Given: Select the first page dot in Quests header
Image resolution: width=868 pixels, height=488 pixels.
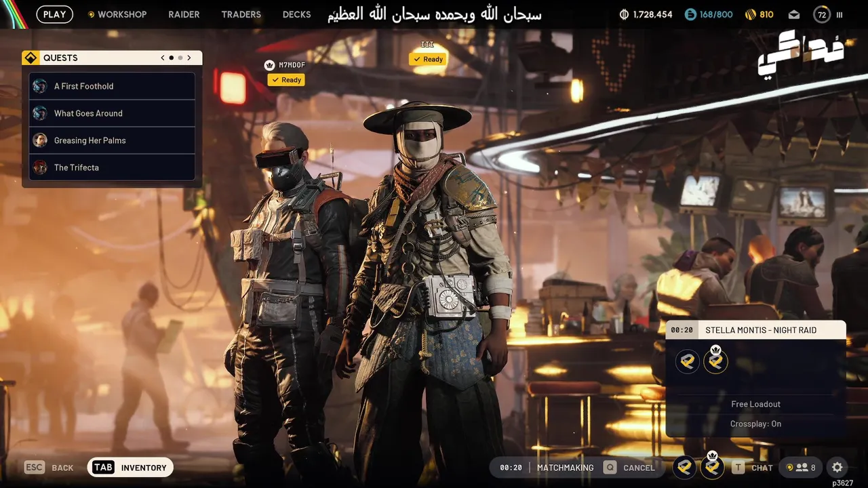Looking at the screenshot, I should point(171,58).
